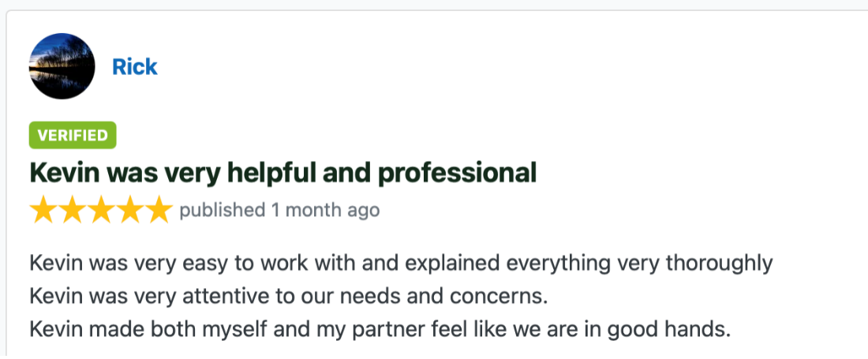Click the sentence mentioning 'good hands'
The height and width of the screenshot is (359, 868).
380,329
